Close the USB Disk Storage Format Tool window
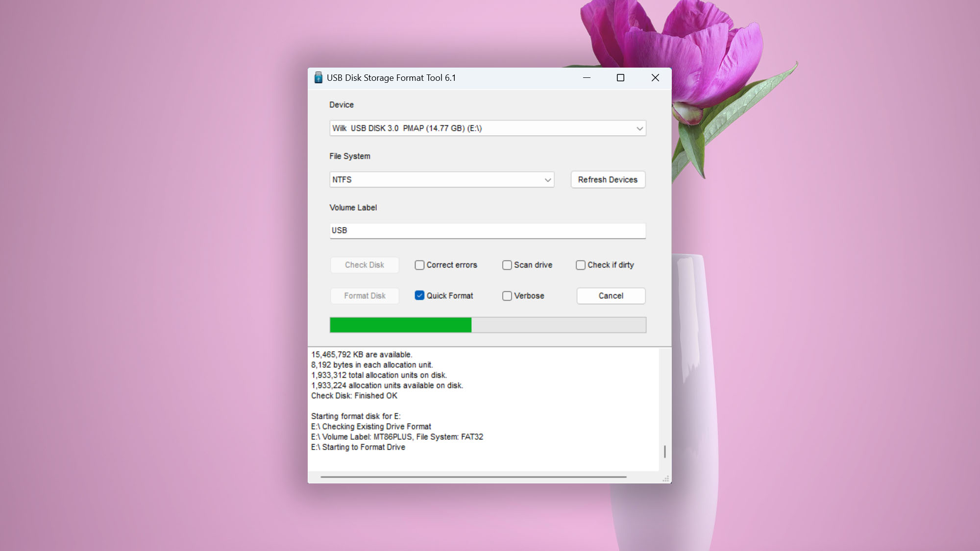Viewport: 980px width, 551px height. click(655, 78)
